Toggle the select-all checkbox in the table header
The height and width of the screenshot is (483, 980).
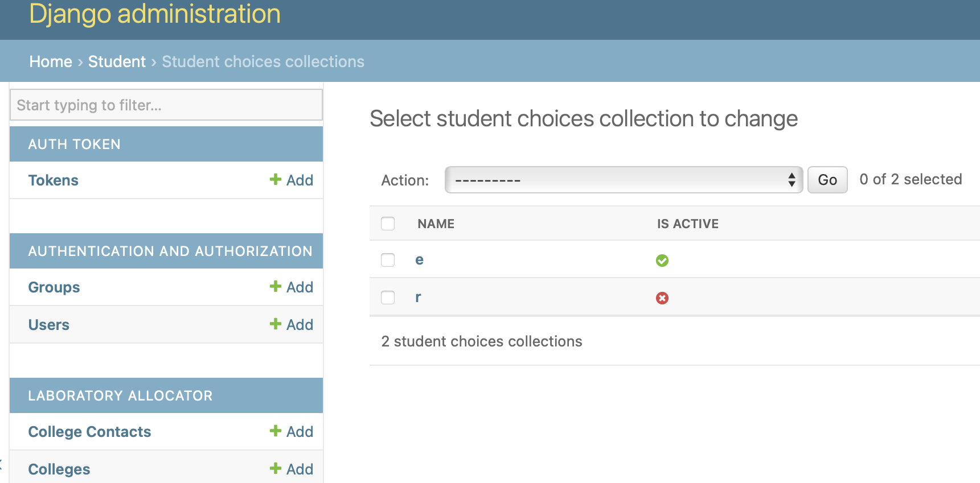click(x=388, y=224)
